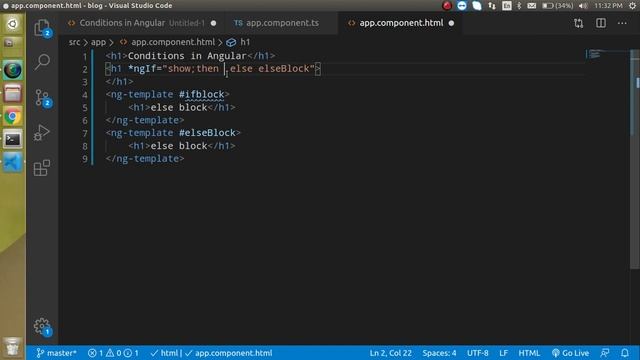
Task: Open the Manage gear menu
Action: click(x=42, y=327)
